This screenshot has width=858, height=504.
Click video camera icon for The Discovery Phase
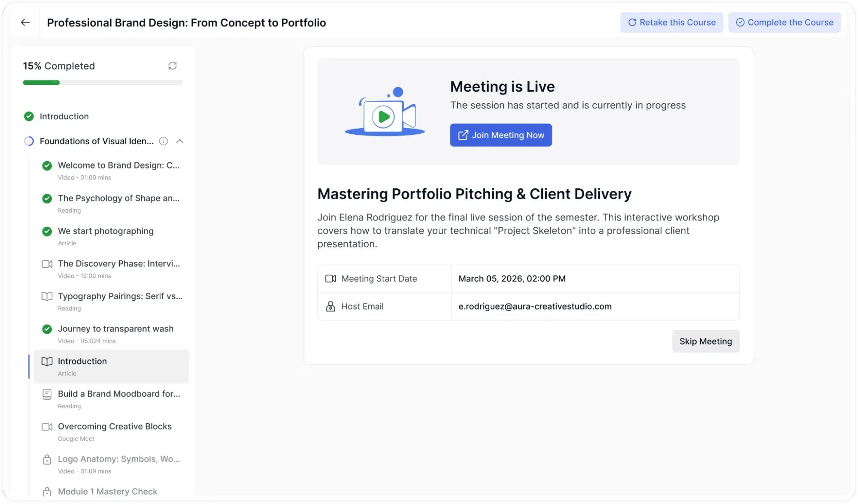[47, 264]
